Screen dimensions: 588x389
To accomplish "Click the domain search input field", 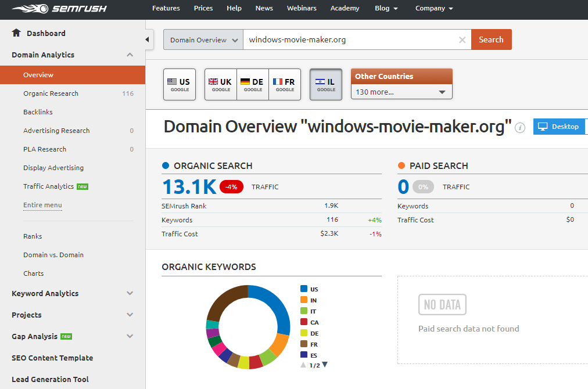I will point(349,40).
